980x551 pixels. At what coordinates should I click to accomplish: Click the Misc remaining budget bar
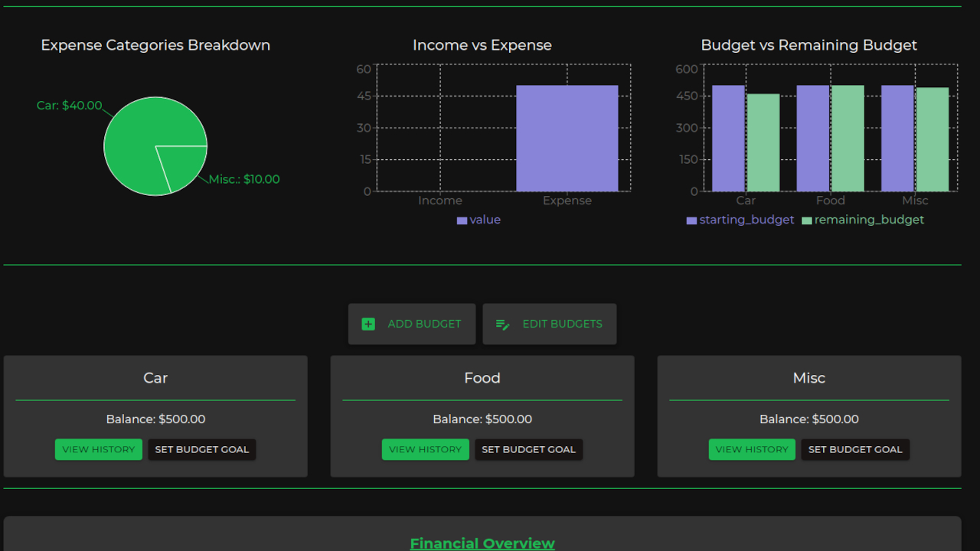(x=933, y=139)
